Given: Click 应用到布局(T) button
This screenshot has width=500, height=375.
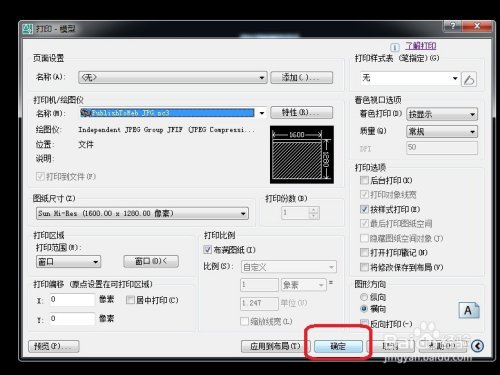Looking at the screenshot, I should point(275,346).
